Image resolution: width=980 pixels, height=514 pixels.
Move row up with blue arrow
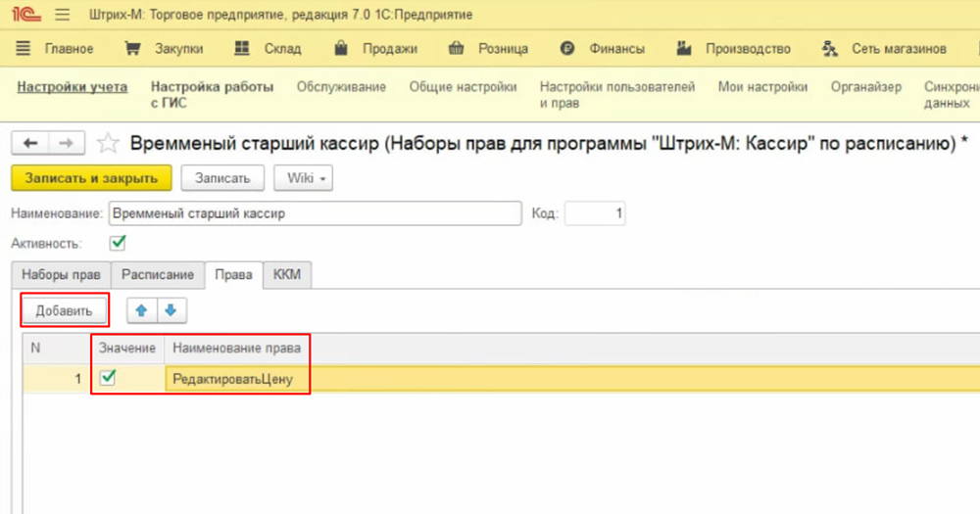pyautogui.click(x=141, y=310)
